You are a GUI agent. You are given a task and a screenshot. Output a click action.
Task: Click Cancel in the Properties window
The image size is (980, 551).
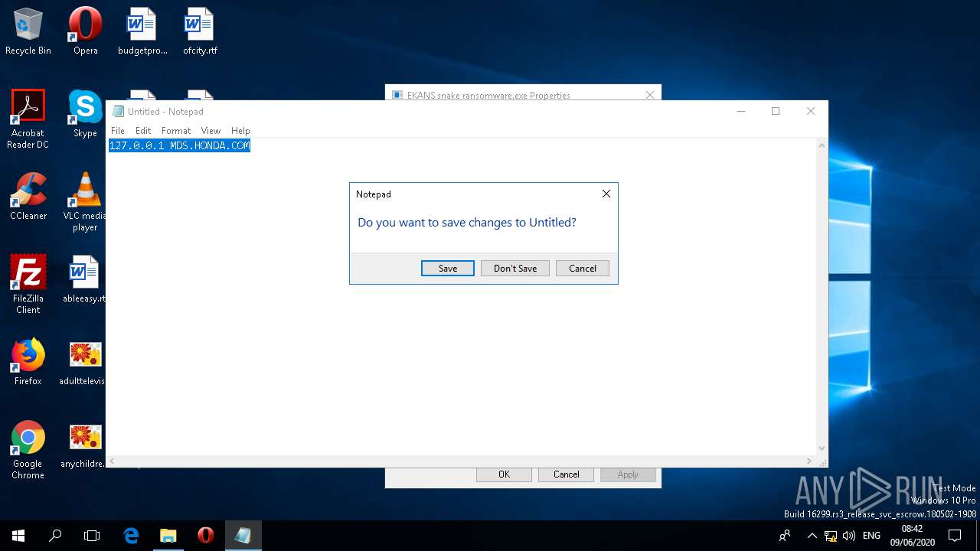[x=567, y=474]
